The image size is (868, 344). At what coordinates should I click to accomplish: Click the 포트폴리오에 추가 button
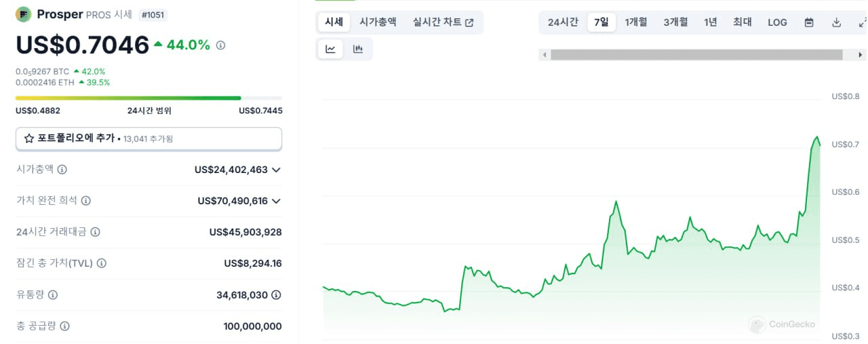149,138
